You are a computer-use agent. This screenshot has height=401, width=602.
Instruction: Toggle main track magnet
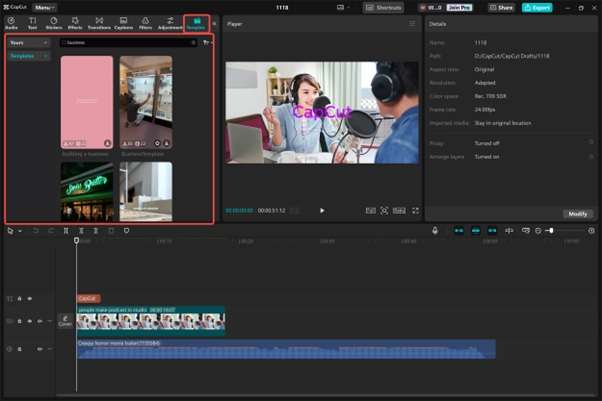click(459, 230)
